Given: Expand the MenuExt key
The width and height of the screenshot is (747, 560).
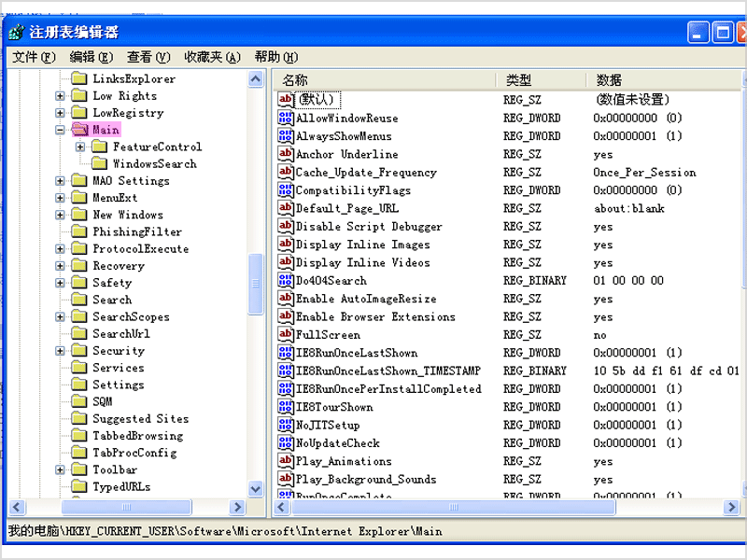Looking at the screenshot, I should point(60,198).
